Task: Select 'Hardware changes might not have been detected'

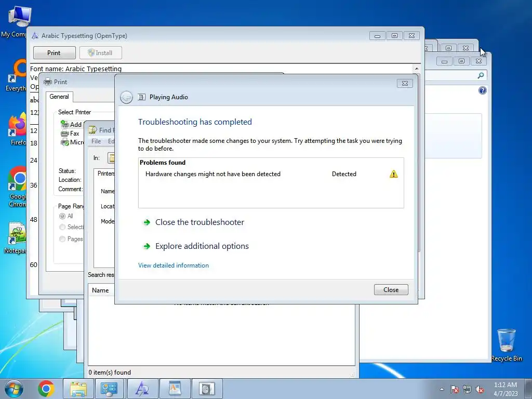Action: [x=212, y=174]
